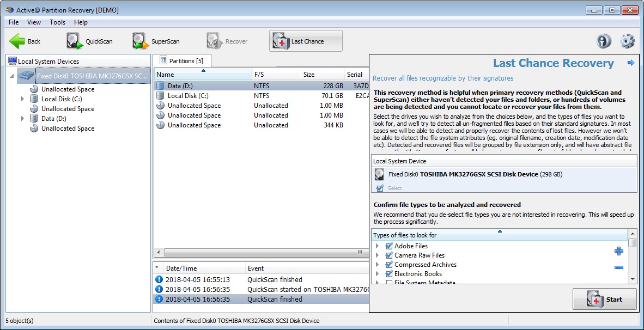The image size is (644, 330).
Task: Switch to the Partitions [5] tab
Action: click(x=181, y=61)
